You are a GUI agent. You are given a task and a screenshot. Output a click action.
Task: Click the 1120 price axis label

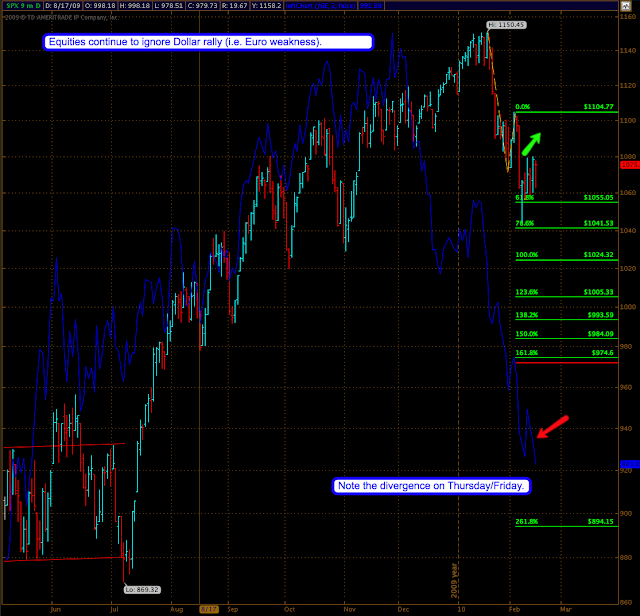pos(628,86)
